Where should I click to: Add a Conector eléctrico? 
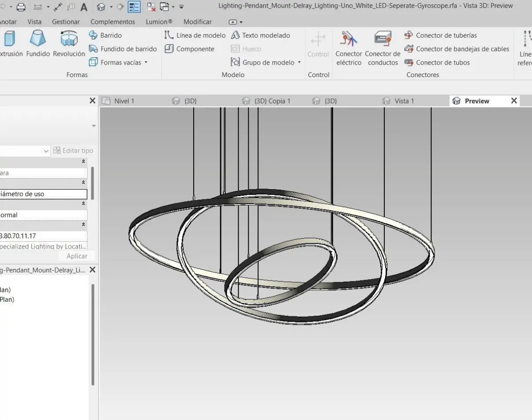(x=349, y=48)
